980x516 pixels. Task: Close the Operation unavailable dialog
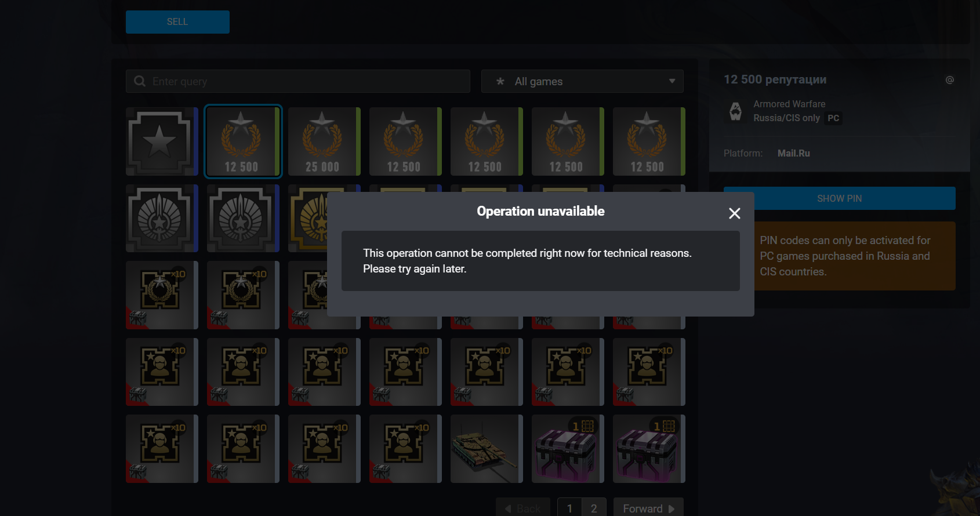click(x=734, y=213)
